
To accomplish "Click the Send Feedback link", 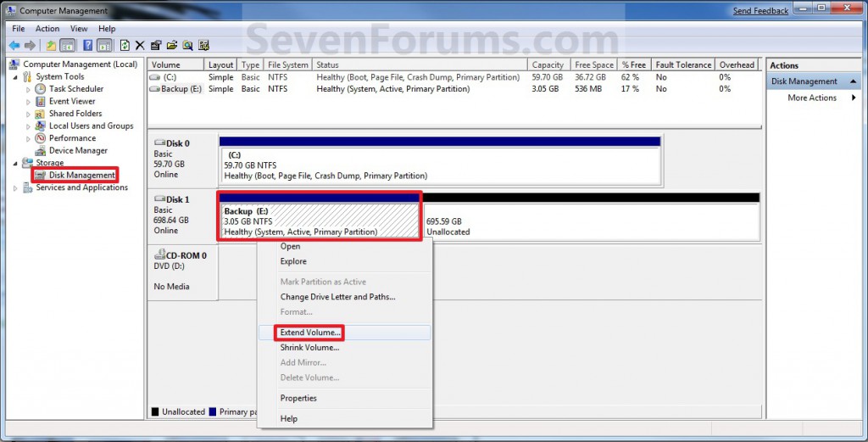I will (760, 10).
